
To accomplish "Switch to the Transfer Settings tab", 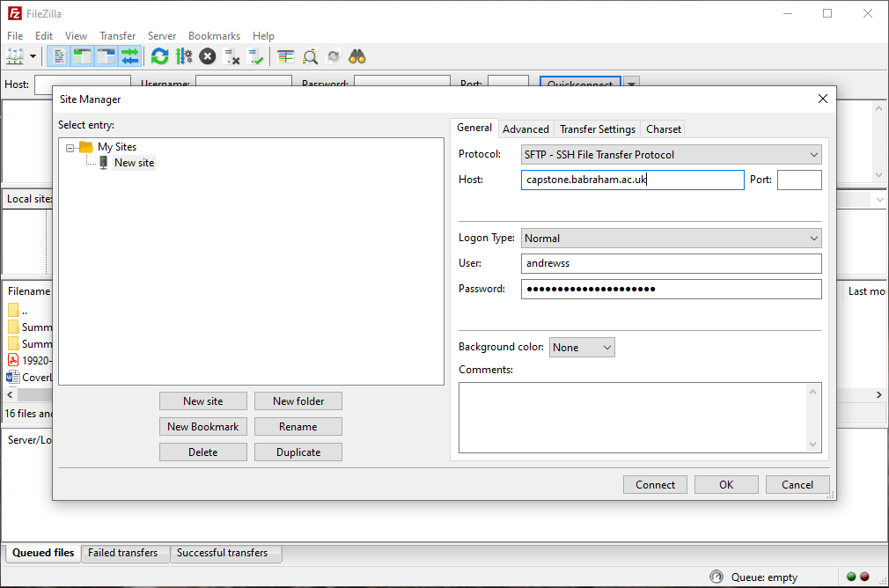I will click(x=597, y=129).
